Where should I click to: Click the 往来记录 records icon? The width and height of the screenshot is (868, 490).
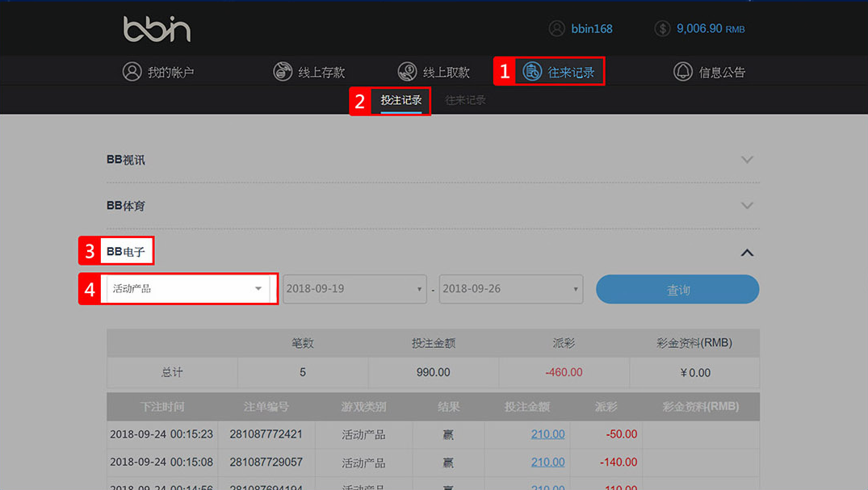point(532,71)
